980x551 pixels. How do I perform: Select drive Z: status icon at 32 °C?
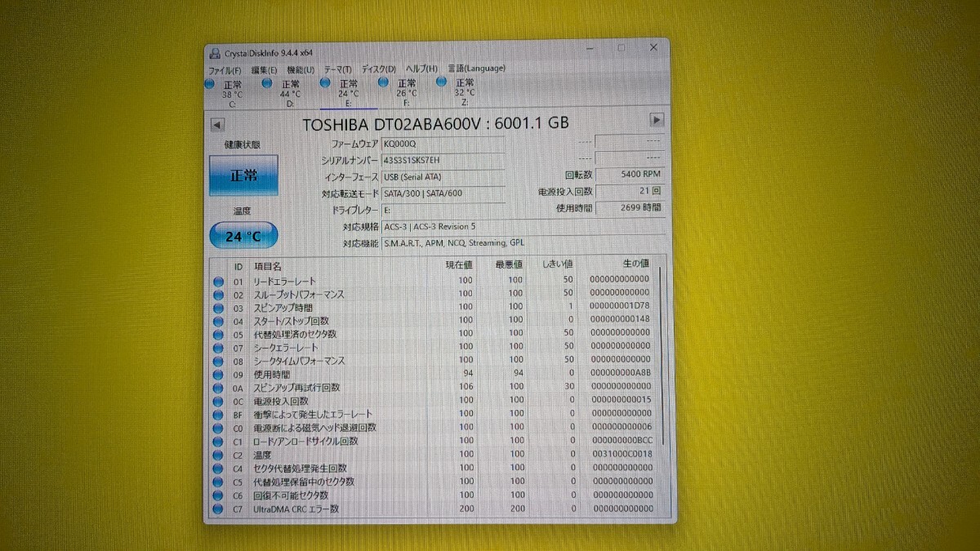tap(441, 83)
